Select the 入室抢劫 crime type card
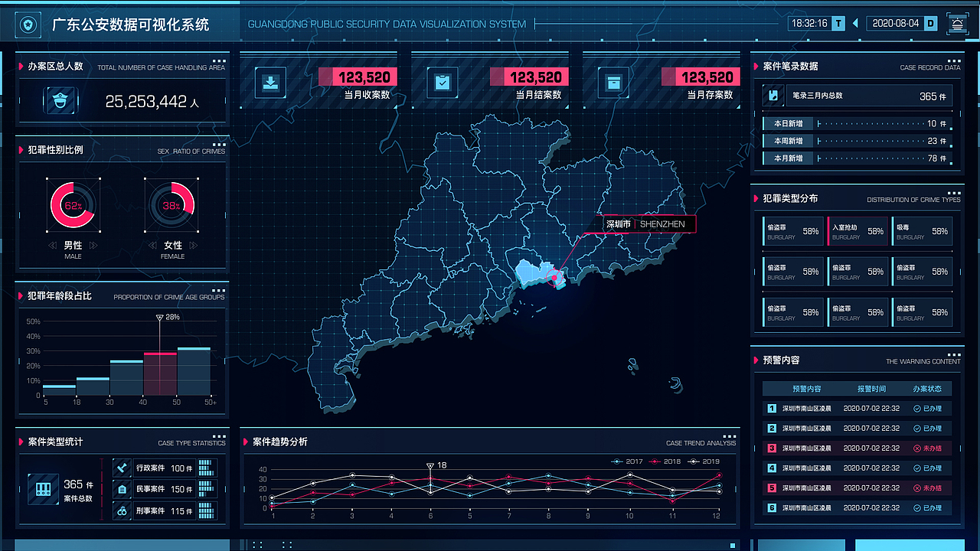Image resolution: width=980 pixels, height=551 pixels. click(857, 231)
